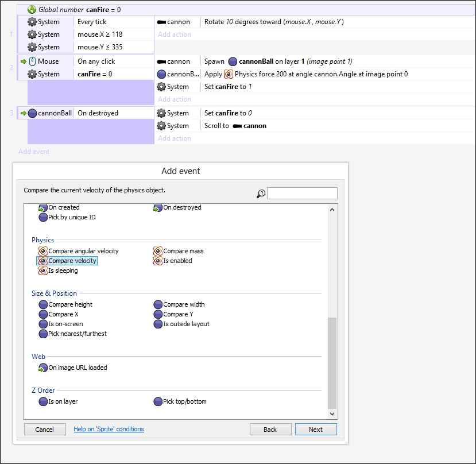Click the System gear icon beside Set canFire to 0
Viewport: 476px width, 464px height.
point(161,113)
